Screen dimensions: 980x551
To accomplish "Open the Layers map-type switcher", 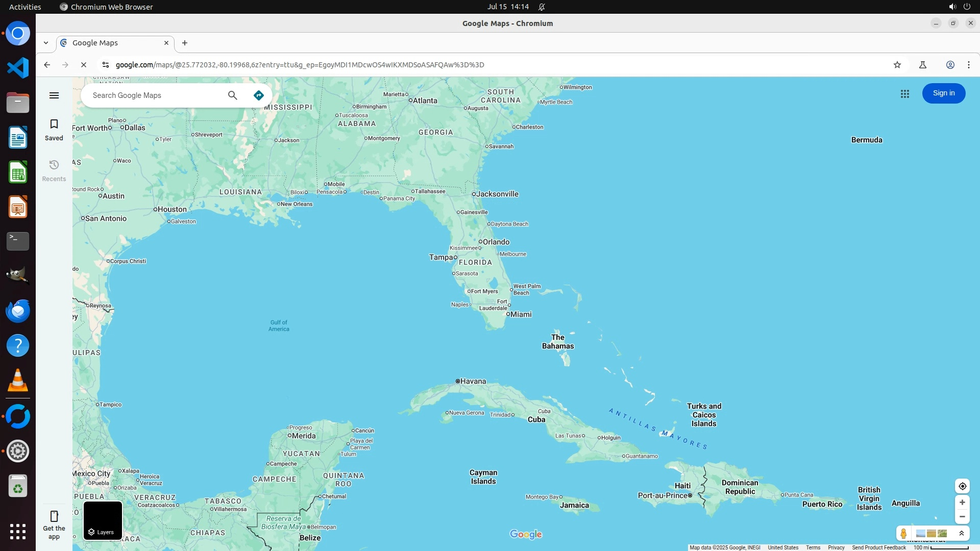I will pos(103,520).
